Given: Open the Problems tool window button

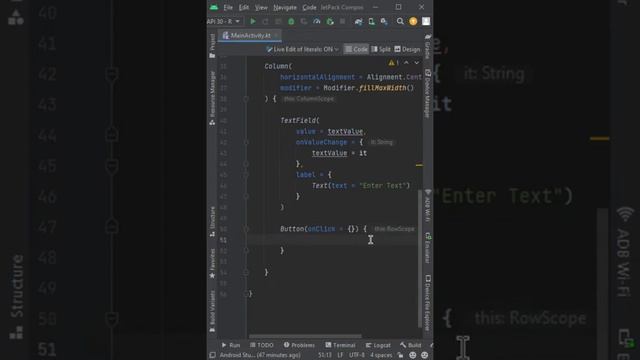Looking at the screenshot, I should point(299,345).
